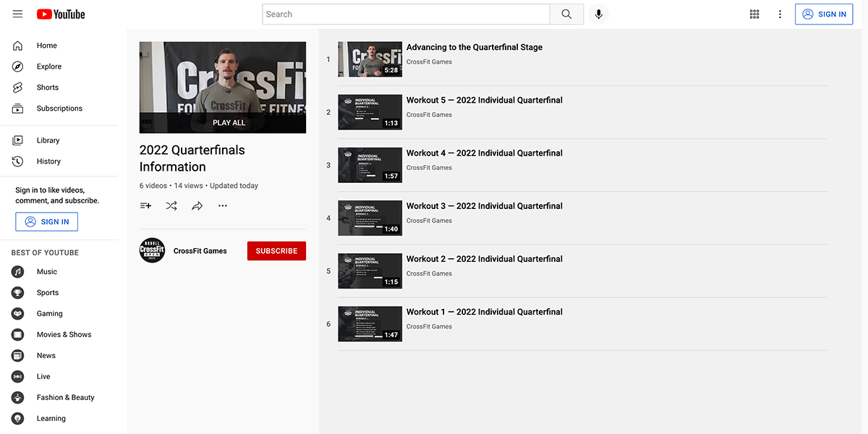The image size is (868, 434).
Task: Select Gaming label in sidebar
Action: (50, 314)
